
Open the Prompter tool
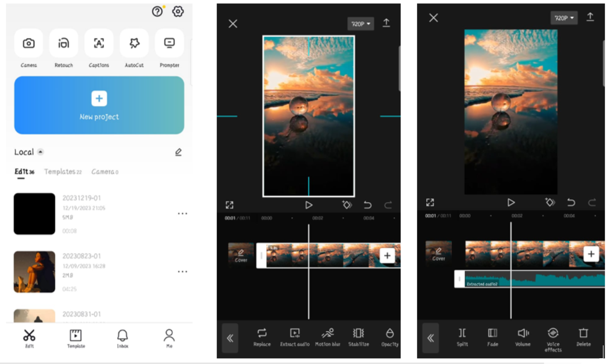[x=170, y=48]
